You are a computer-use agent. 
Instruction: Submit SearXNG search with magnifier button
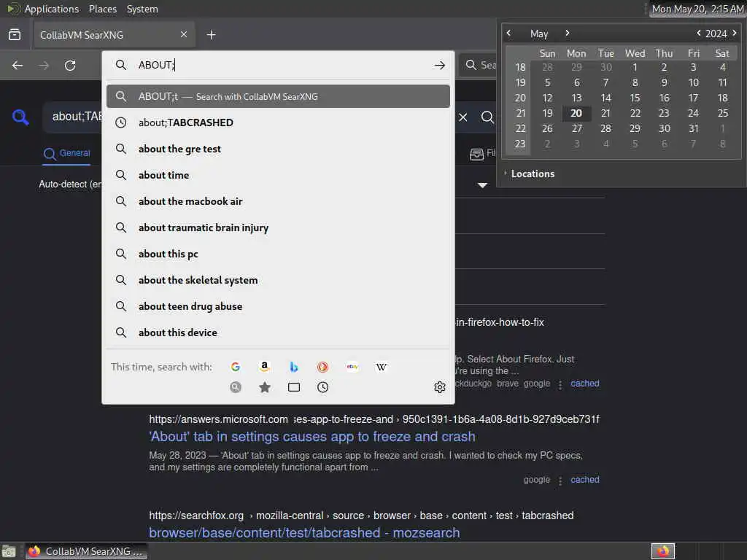[487, 117]
